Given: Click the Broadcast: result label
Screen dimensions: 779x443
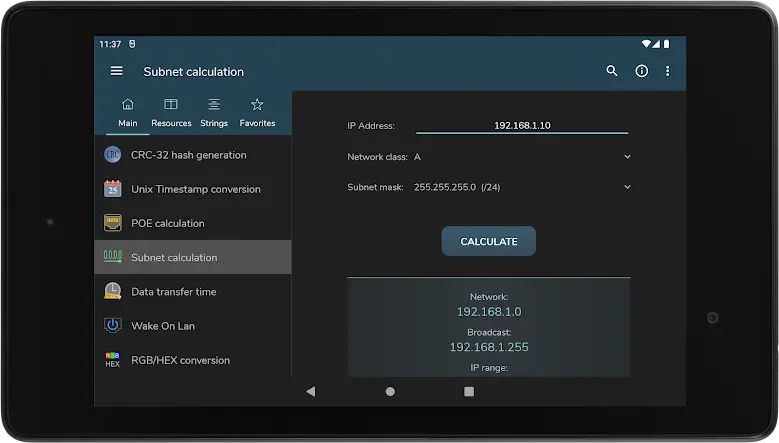Looking at the screenshot, I should pos(489,332).
